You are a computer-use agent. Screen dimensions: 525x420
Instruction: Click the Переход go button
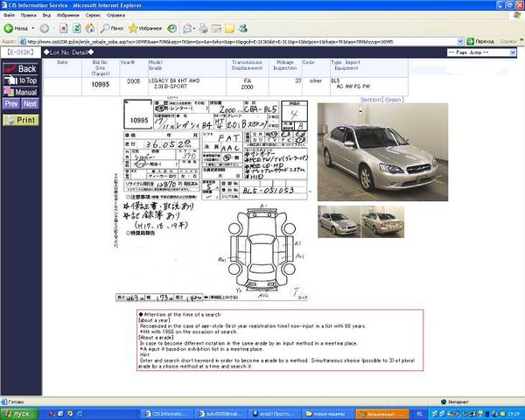click(480, 41)
